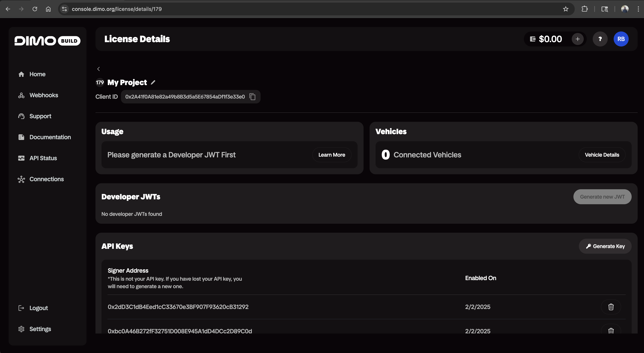644x353 pixels.
Task: Go to Settings in the sidebar
Action: (x=40, y=329)
